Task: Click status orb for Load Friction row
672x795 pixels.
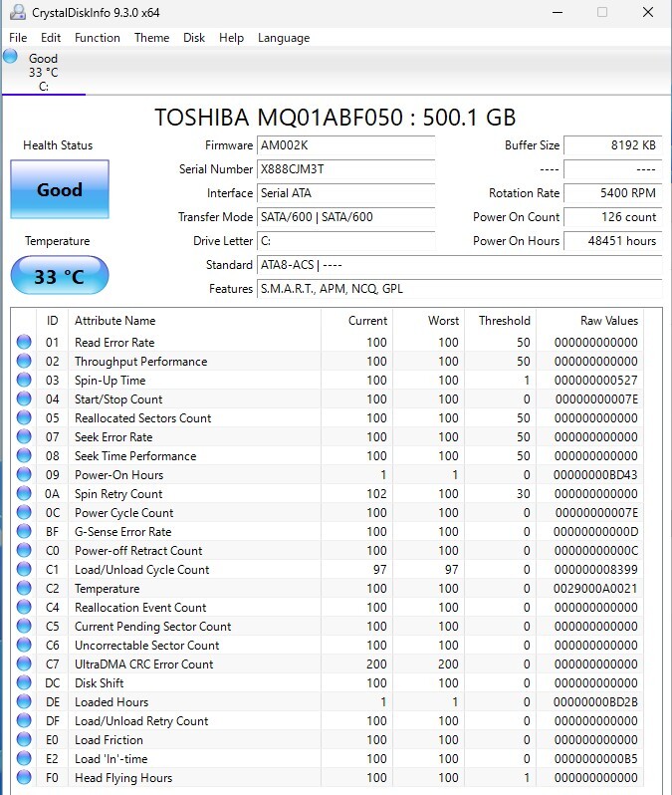Action: coord(24,740)
